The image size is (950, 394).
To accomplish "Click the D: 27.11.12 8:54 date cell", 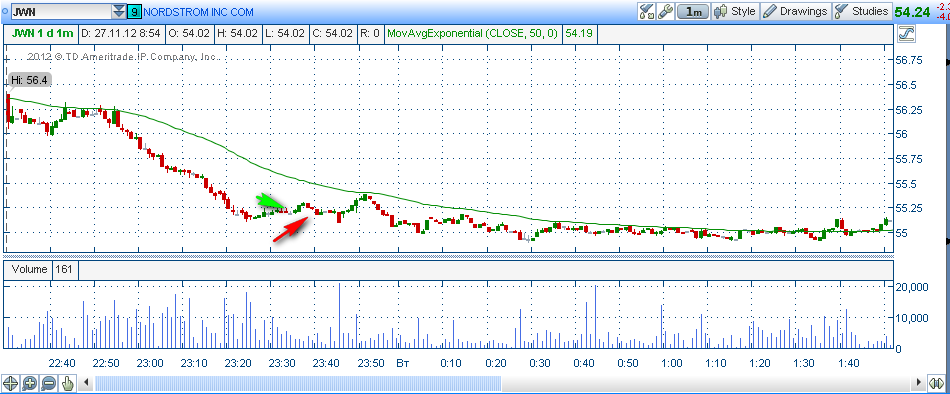I will (x=121, y=35).
